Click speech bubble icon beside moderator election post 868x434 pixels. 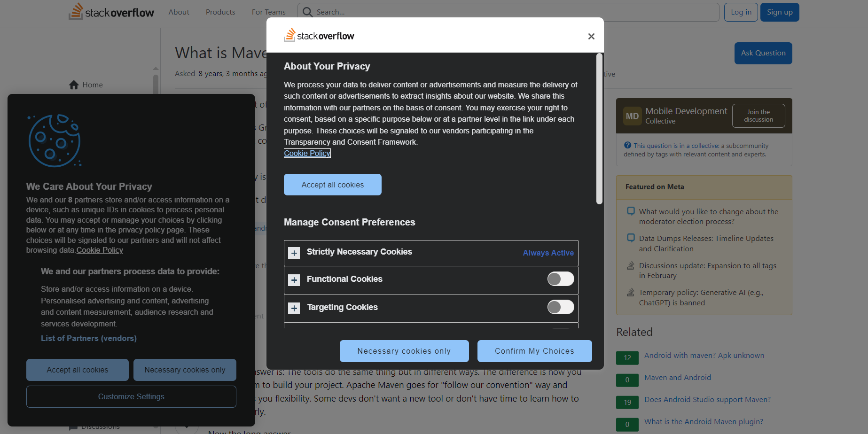pos(631,211)
